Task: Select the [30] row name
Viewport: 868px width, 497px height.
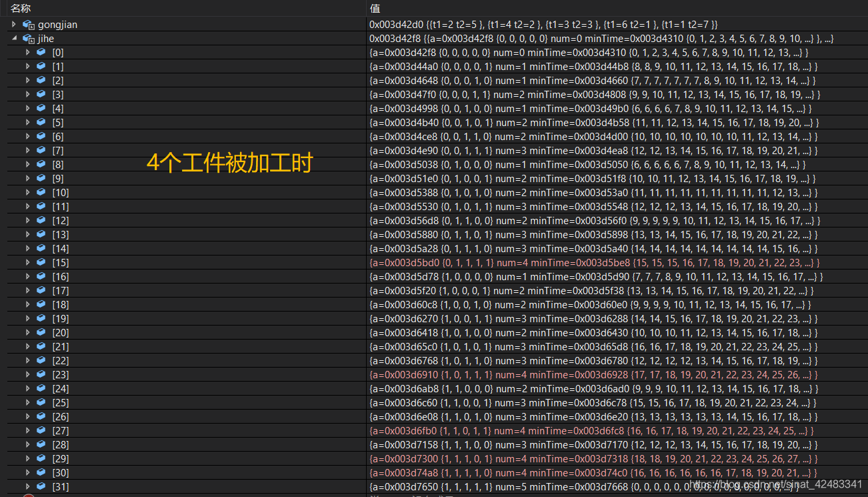Action: (61, 472)
